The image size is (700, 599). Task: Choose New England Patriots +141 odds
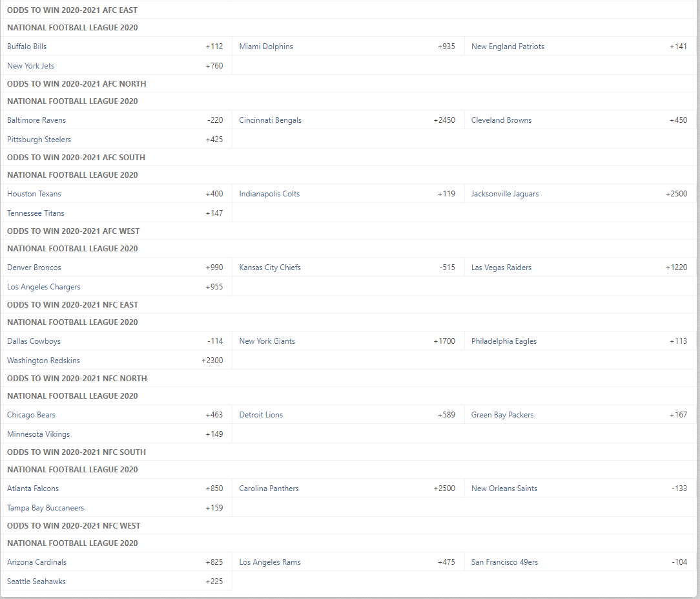(x=581, y=47)
